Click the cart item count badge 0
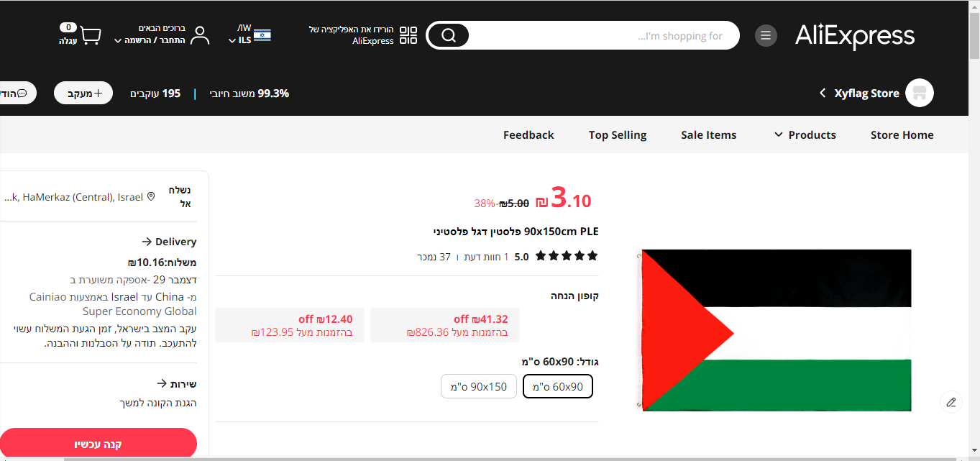 (68, 27)
